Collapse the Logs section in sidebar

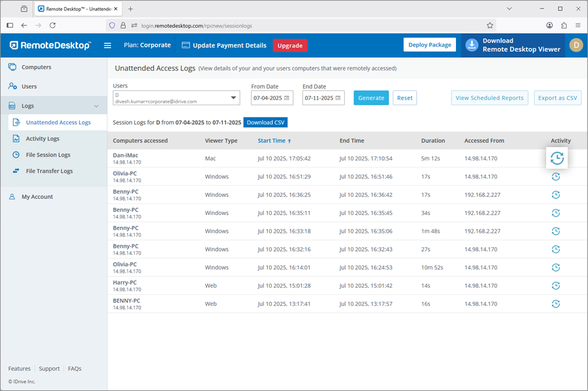(97, 106)
